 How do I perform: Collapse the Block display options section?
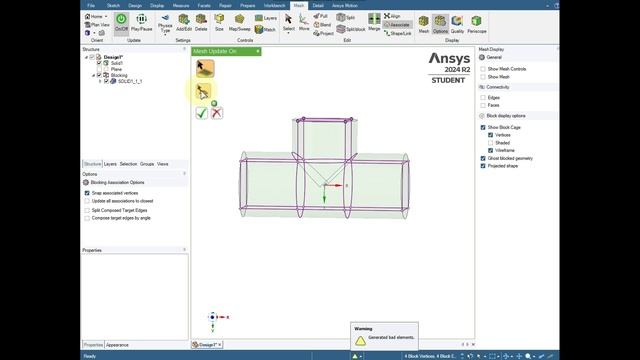482,116
